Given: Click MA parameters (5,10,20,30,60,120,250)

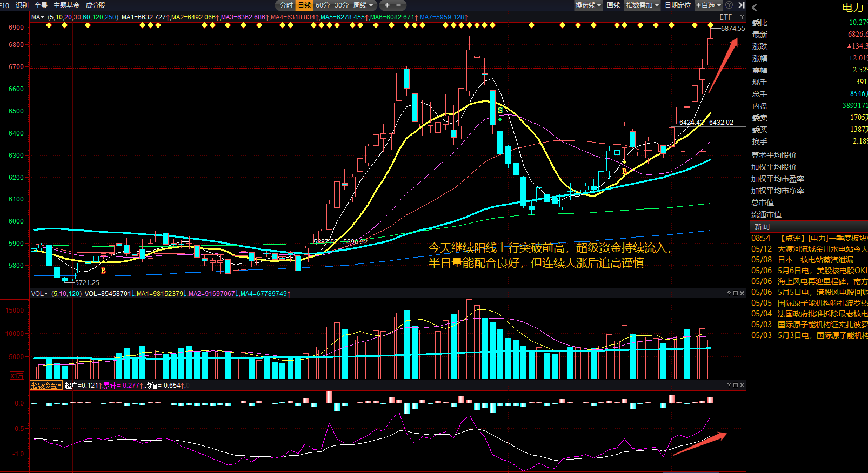Looking at the screenshot, I should pos(83,17).
